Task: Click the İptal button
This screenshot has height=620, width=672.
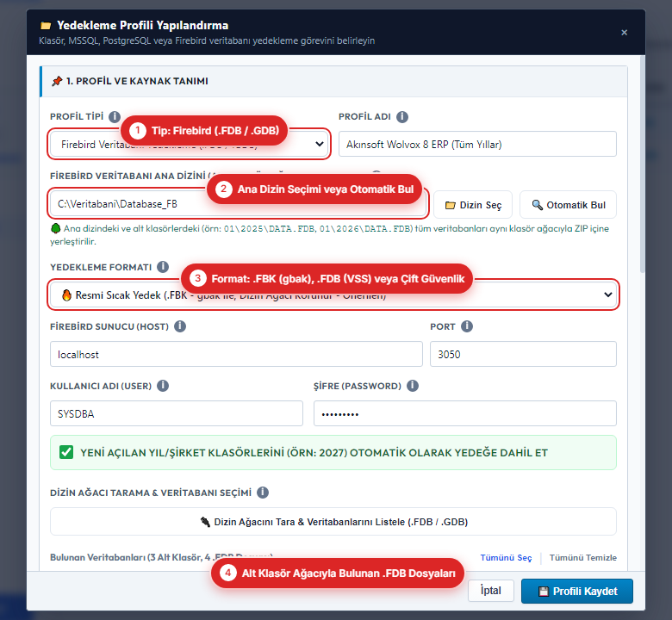Action: click(x=491, y=591)
